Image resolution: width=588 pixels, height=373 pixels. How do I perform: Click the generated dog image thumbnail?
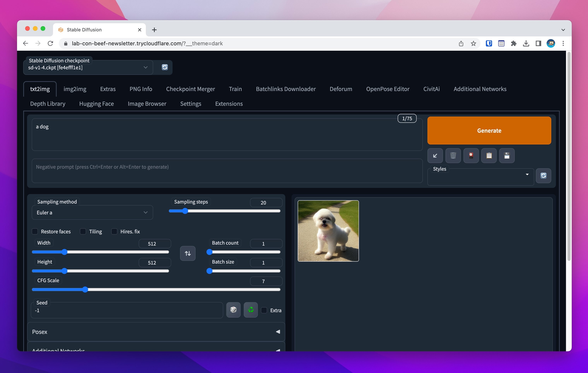328,231
